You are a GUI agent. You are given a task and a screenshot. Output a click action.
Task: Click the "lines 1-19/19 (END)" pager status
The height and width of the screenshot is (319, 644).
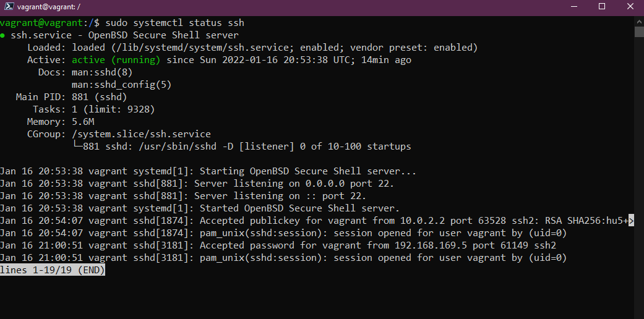[53, 270]
